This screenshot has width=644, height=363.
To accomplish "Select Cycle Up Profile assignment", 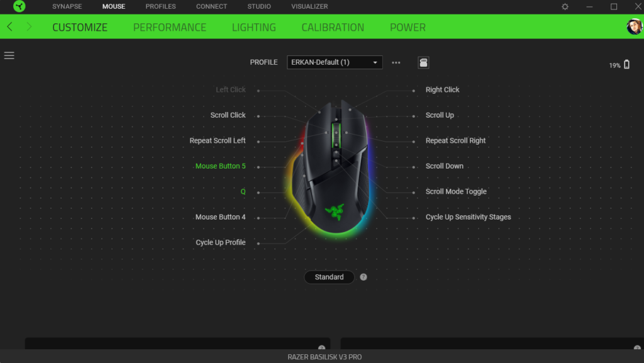I will 221,242.
